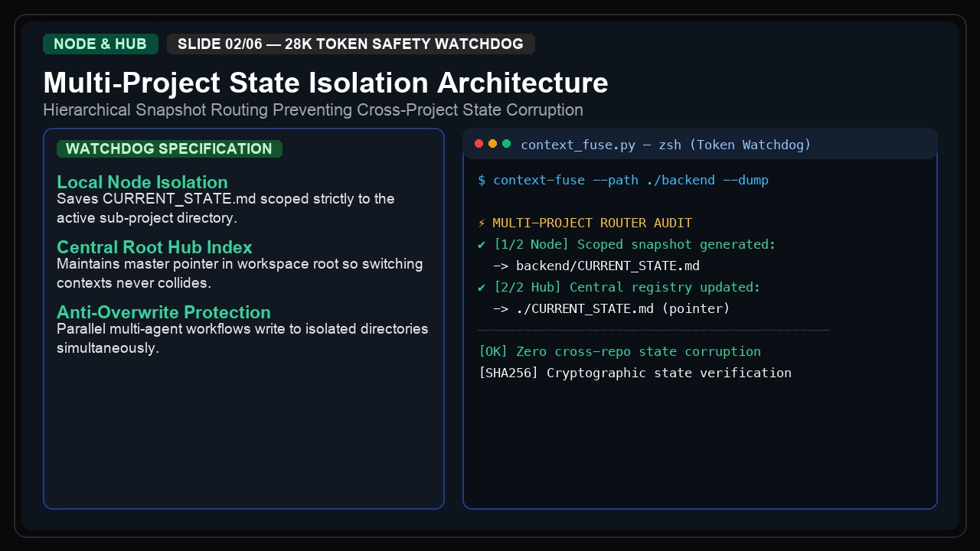980x551 pixels.
Task: Click the yellow terminal window dot
Action: [493, 144]
